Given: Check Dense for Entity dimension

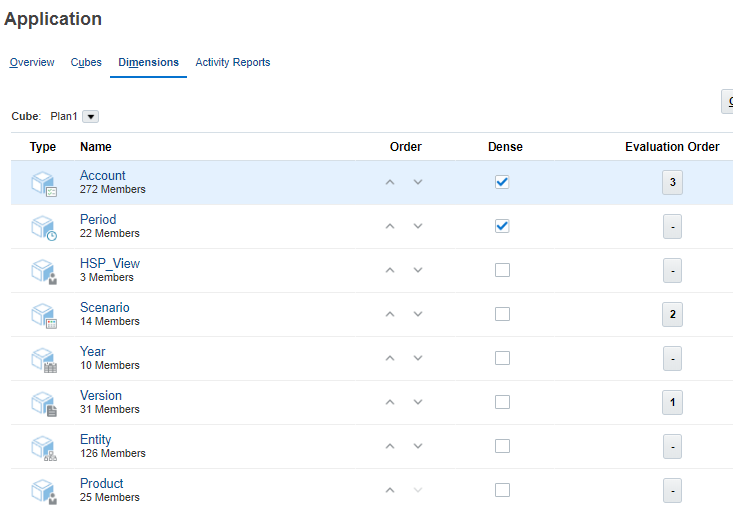Looking at the screenshot, I should [x=502, y=446].
